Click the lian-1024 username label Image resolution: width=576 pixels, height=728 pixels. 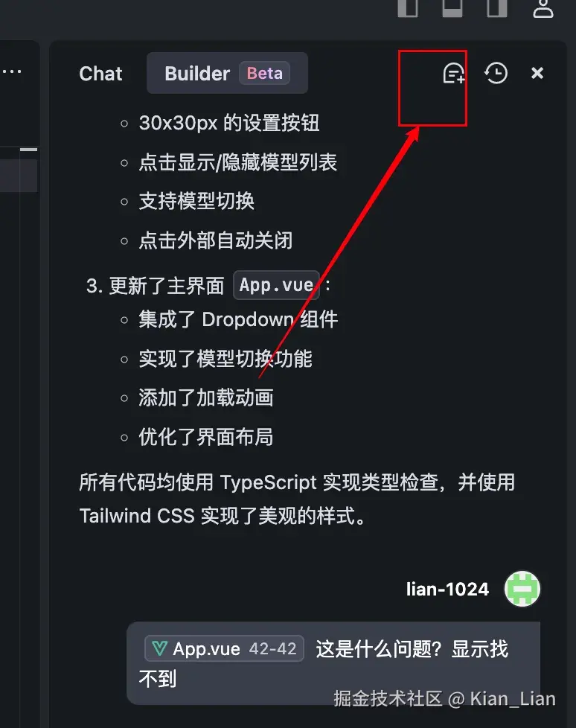(447, 590)
